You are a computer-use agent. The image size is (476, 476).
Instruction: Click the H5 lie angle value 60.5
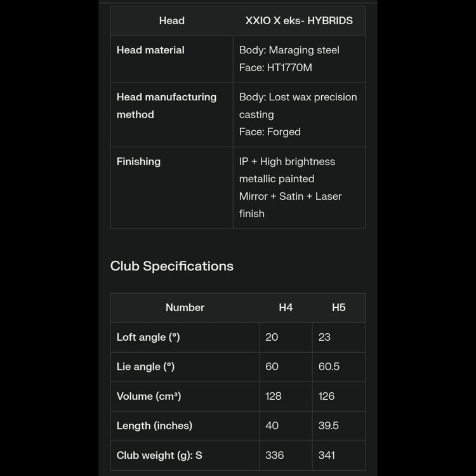329,367
